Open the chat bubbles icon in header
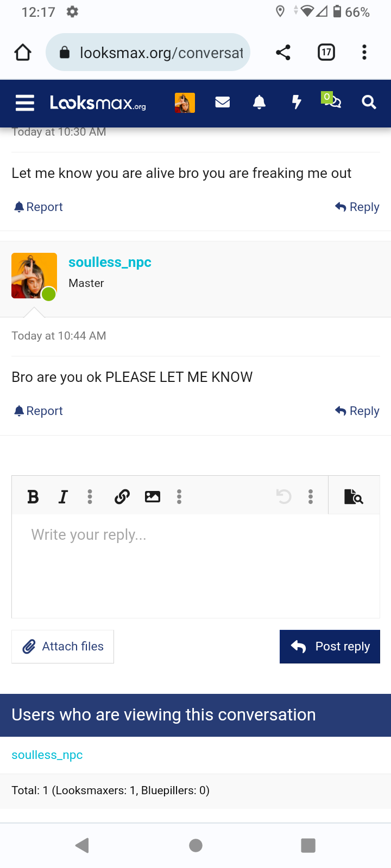Image resolution: width=391 pixels, height=868 pixels. [x=332, y=101]
